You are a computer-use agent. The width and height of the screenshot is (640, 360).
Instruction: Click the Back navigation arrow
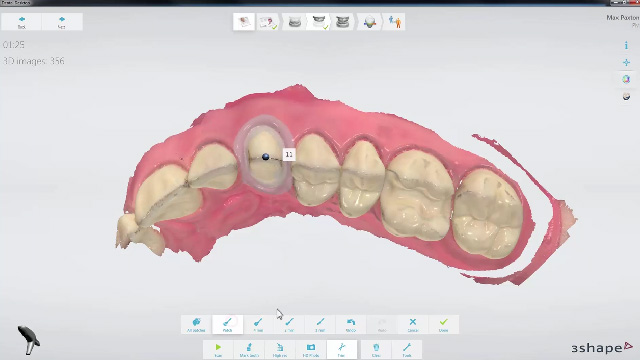21,22
